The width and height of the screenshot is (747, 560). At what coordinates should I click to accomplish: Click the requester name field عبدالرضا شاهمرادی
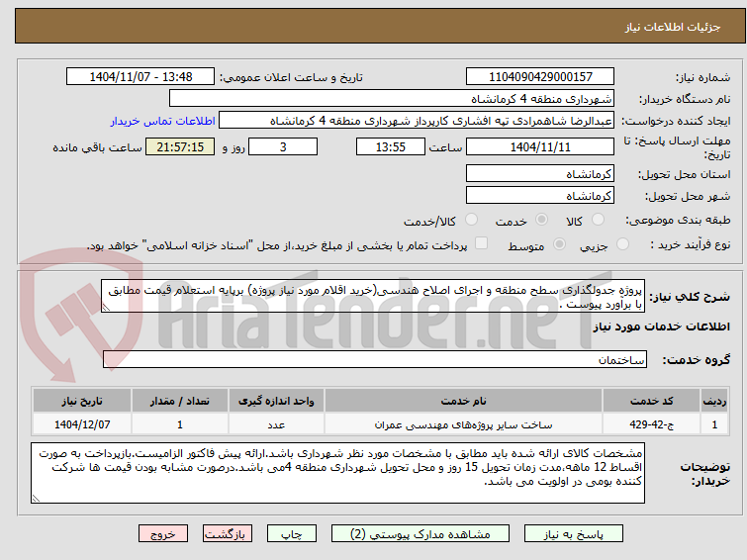[417, 121]
